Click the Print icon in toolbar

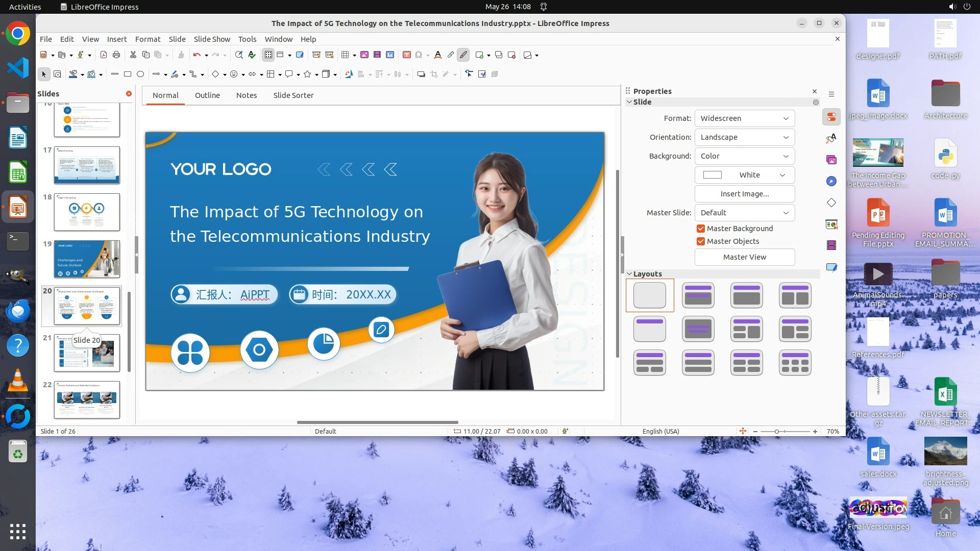tap(116, 55)
